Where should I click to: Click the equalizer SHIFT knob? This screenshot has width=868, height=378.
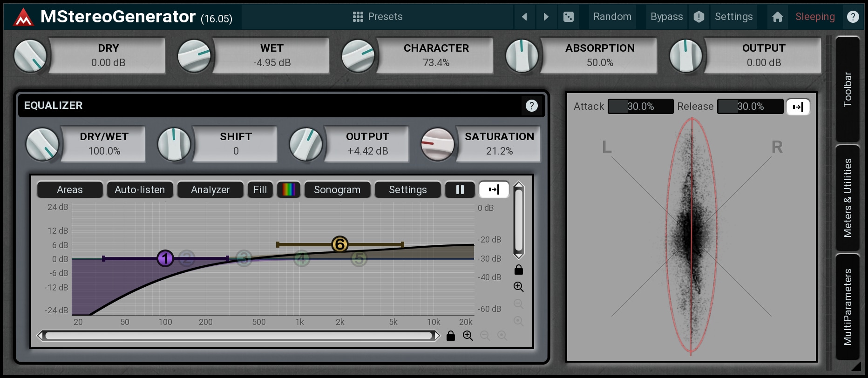click(174, 144)
